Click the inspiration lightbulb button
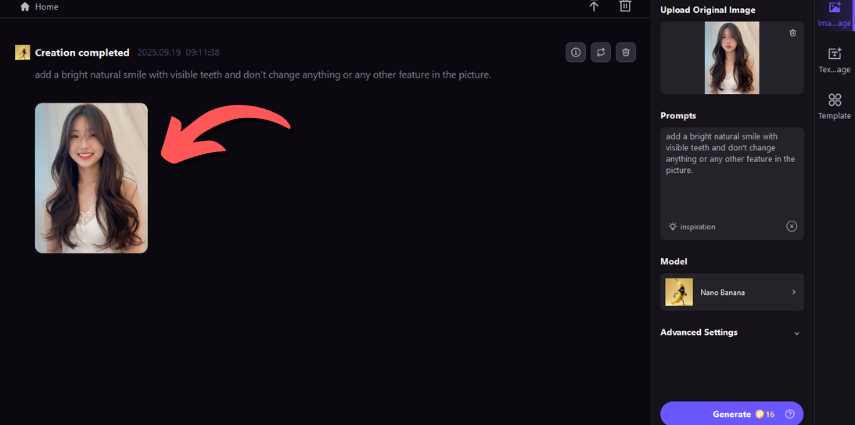Image resolution: width=855 pixels, height=425 pixels. 692,226
